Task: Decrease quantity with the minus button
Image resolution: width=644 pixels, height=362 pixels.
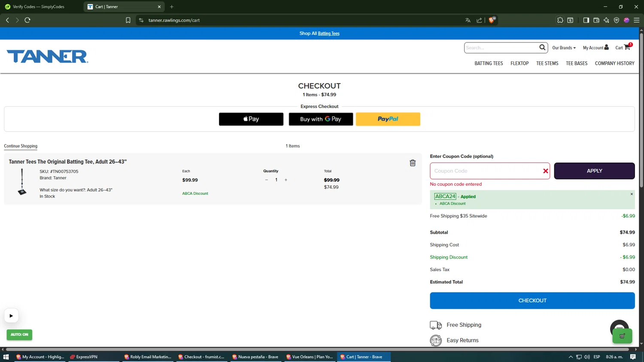Action: [x=267, y=180]
